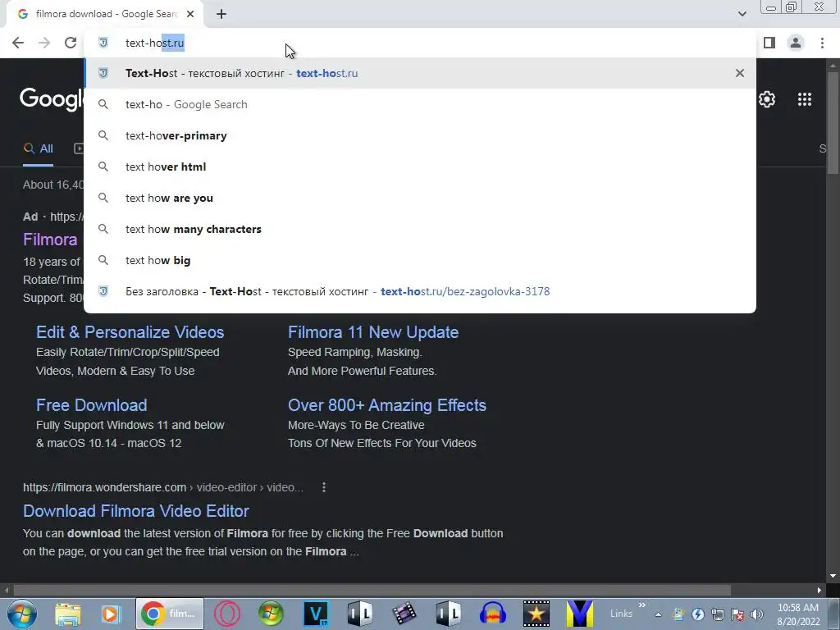Open 'Over 800+ Amazing Effects' link
The image size is (840, 630).
(387, 405)
